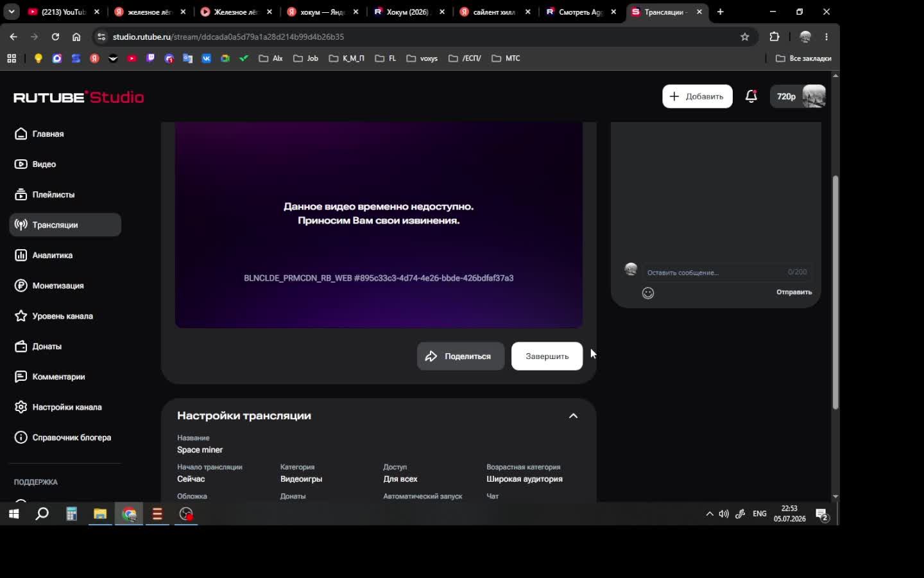Open the notifications bell
Screen dimensions: 924x578
(x=751, y=96)
